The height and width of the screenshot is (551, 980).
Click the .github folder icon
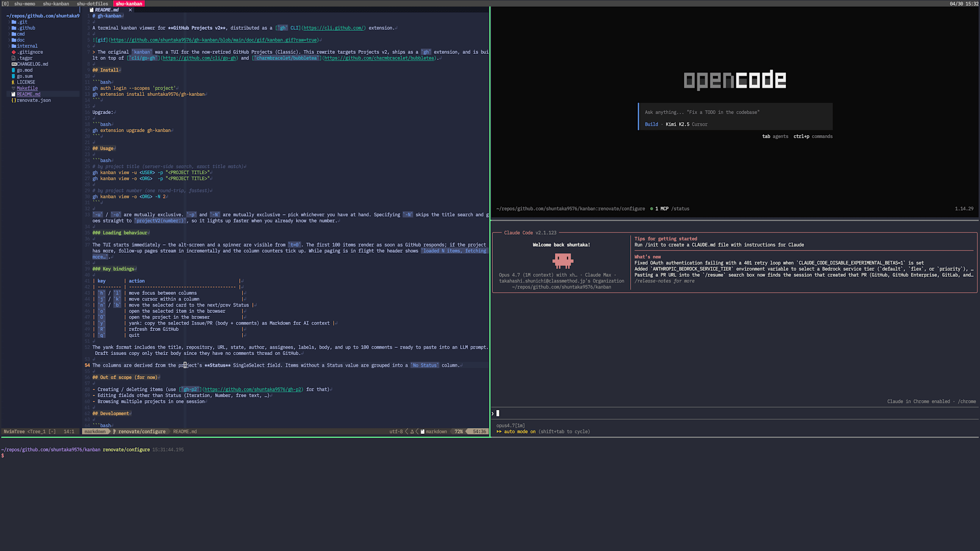(x=14, y=28)
